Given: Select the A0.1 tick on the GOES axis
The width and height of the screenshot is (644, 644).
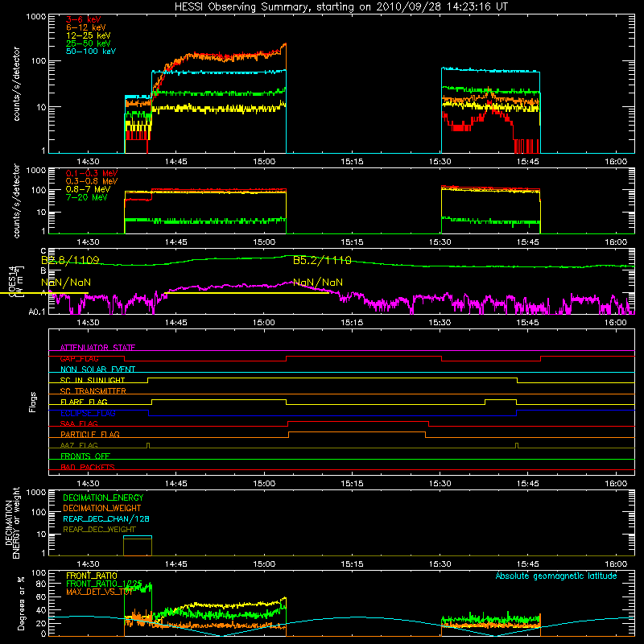Looking at the screenshot, I should [37, 312].
